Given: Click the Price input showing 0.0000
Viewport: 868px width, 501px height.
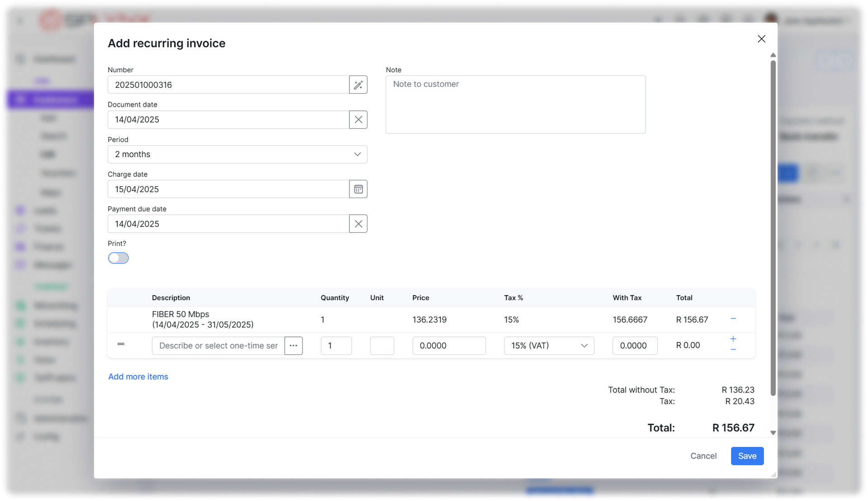Looking at the screenshot, I should (448, 346).
